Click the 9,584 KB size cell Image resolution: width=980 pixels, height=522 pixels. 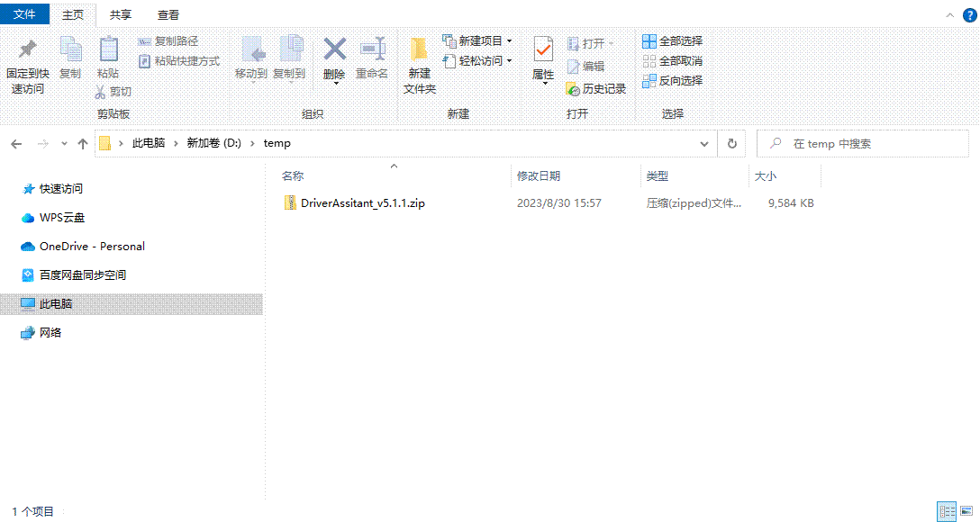click(791, 202)
